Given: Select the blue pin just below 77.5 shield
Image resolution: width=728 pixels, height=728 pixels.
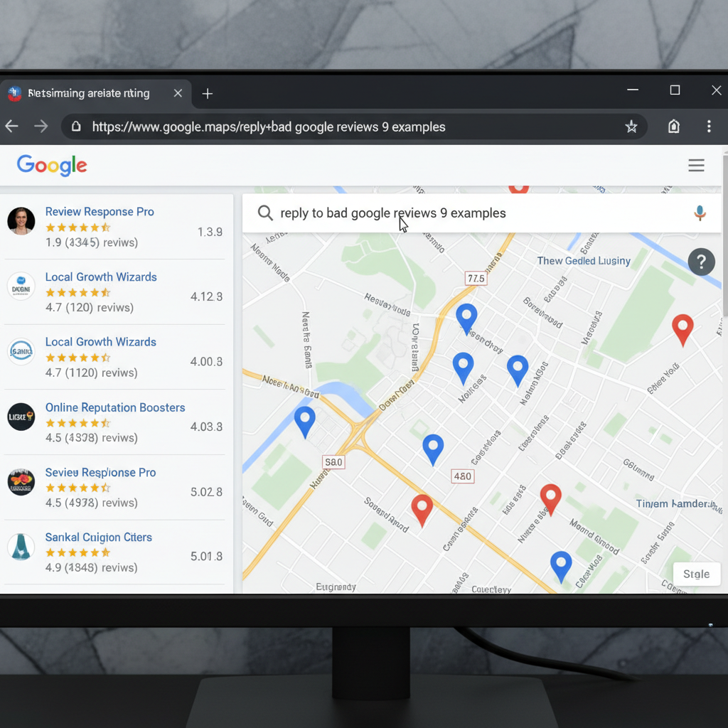Looking at the screenshot, I should [x=466, y=318].
